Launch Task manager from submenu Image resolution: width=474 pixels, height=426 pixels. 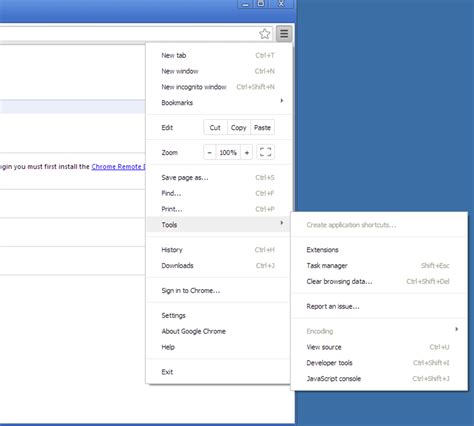click(379, 265)
